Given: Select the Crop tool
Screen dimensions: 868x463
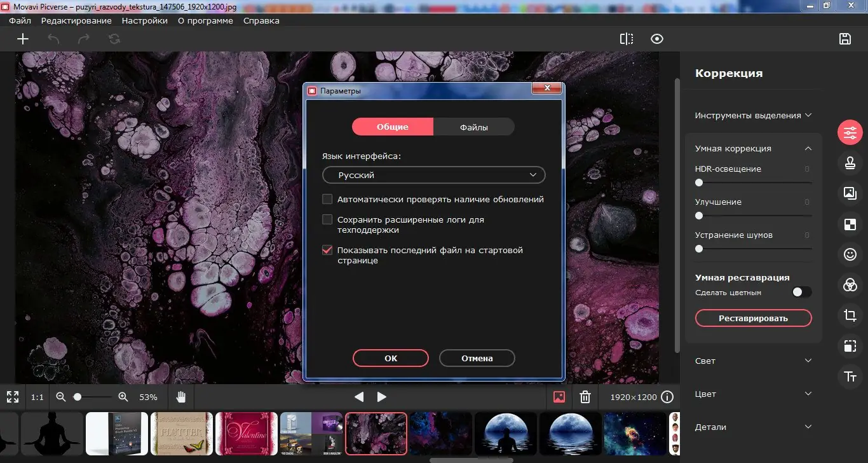Looking at the screenshot, I should (850, 315).
